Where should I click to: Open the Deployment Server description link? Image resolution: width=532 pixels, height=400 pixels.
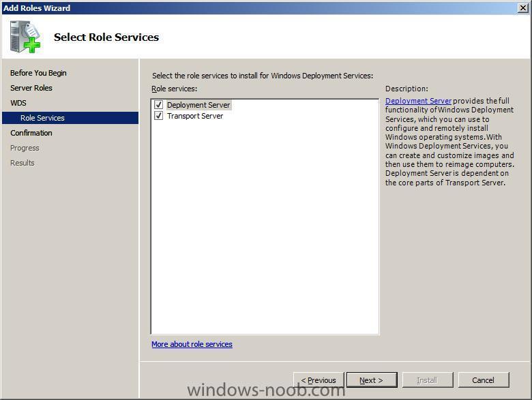[418, 101]
